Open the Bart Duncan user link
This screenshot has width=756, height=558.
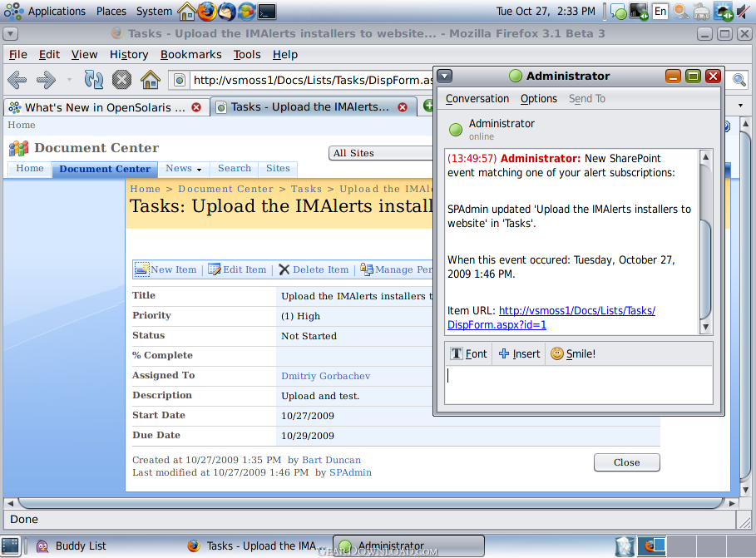click(x=331, y=460)
